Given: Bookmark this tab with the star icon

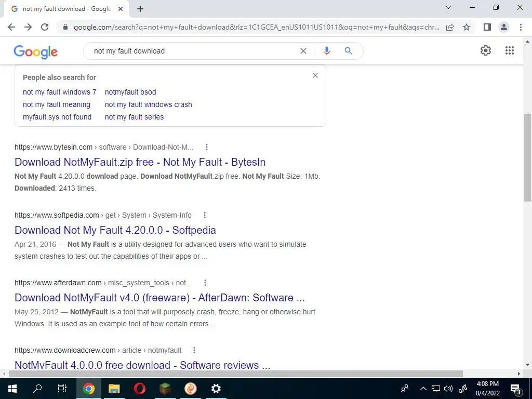Looking at the screenshot, I should click(467, 27).
